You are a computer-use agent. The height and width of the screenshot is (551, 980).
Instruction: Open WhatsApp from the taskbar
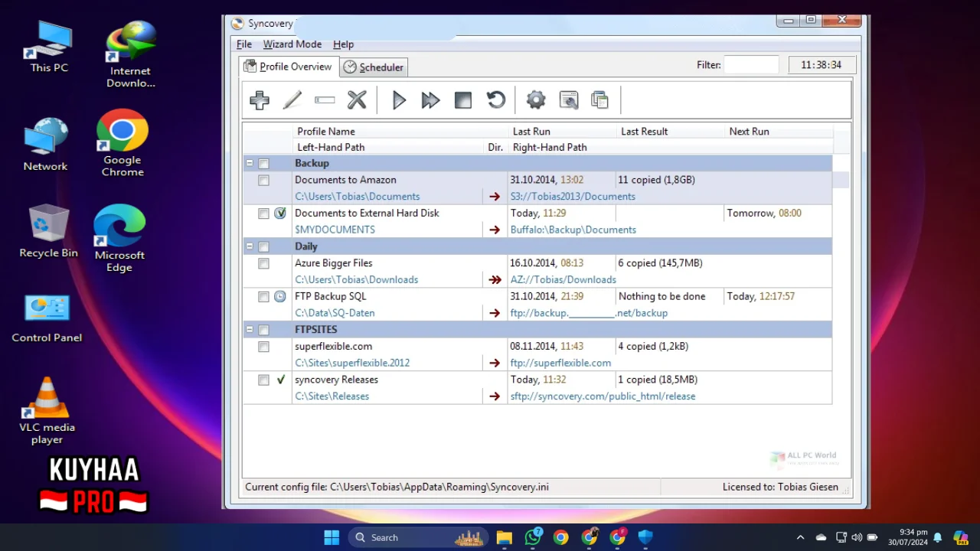coord(533,537)
